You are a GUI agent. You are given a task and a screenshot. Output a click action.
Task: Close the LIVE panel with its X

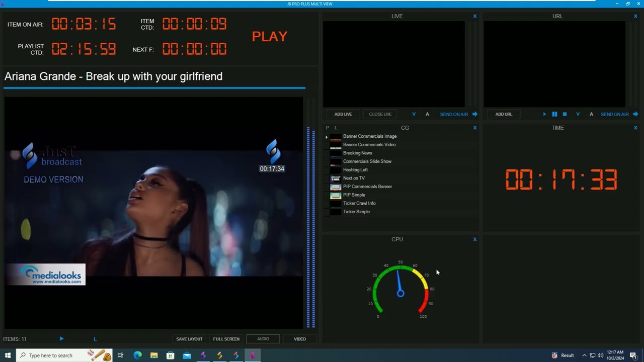pyautogui.click(x=474, y=16)
